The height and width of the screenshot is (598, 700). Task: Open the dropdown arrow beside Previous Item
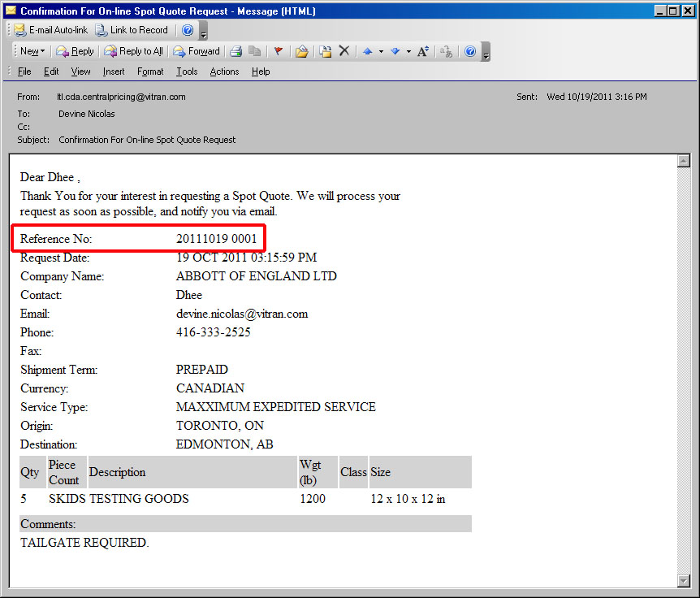point(380,51)
